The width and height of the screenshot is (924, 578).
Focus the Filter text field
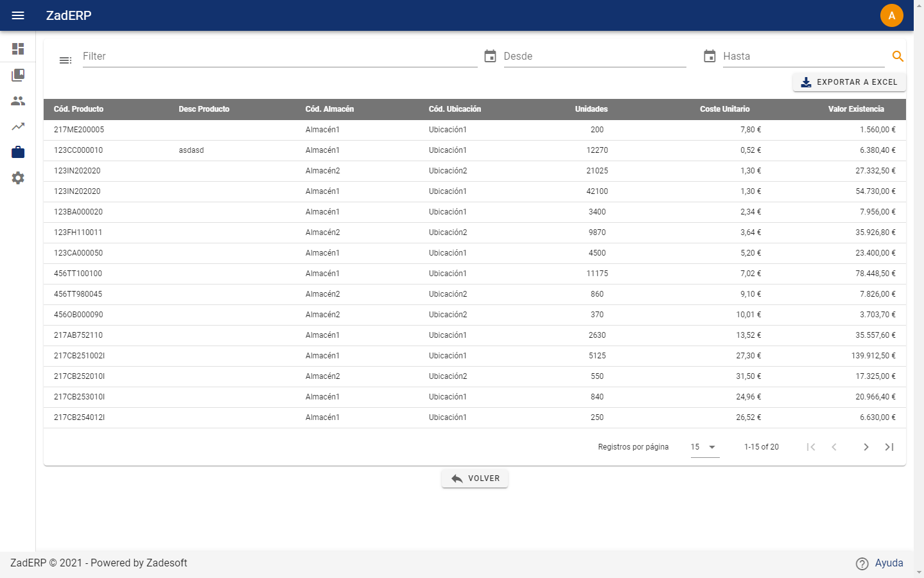pos(280,57)
